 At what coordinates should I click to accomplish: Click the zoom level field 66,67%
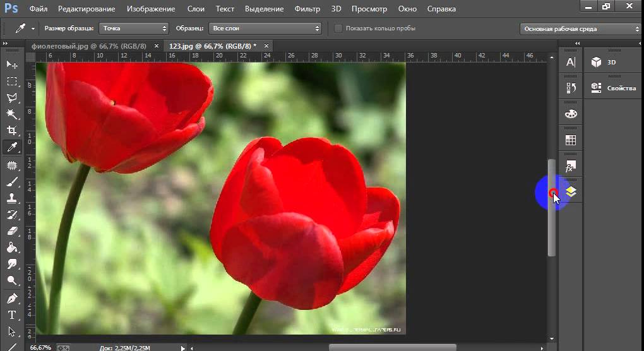click(40, 348)
